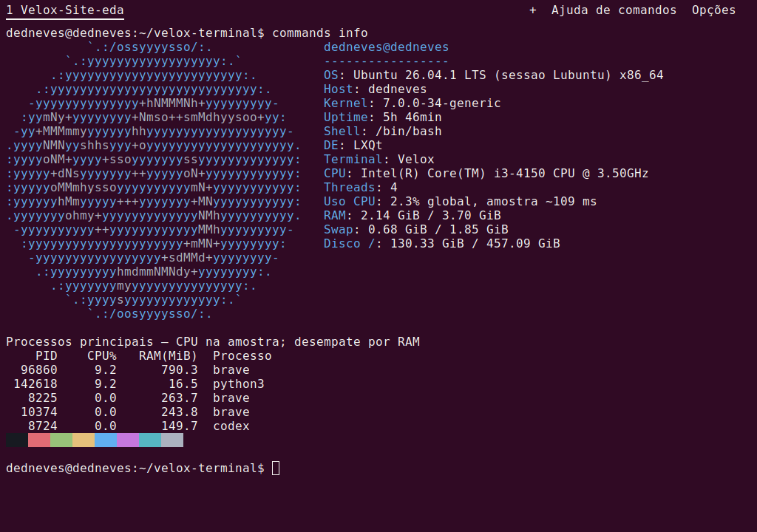Click the RAM value 790.3 for brave
757x532 pixels.
coord(179,369)
